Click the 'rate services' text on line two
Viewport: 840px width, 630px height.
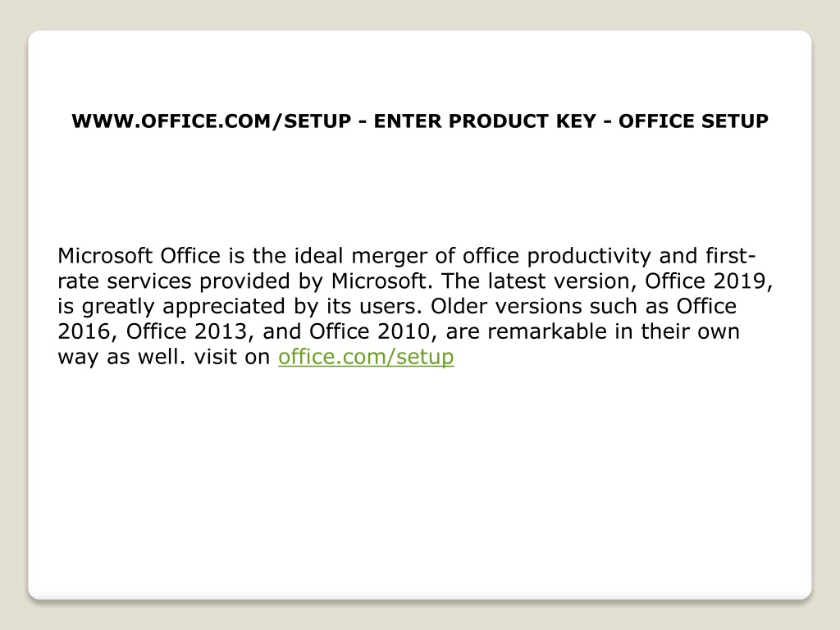tap(125, 281)
